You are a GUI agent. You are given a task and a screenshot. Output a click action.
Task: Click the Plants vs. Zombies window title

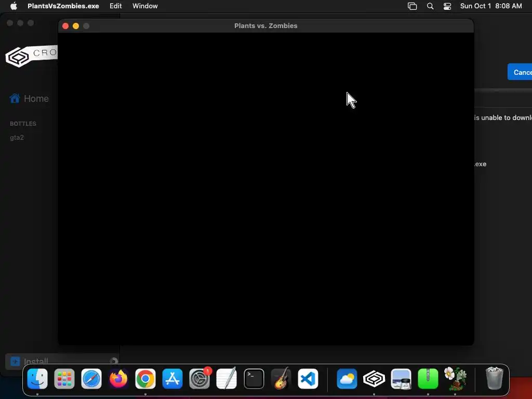point(265,26)
